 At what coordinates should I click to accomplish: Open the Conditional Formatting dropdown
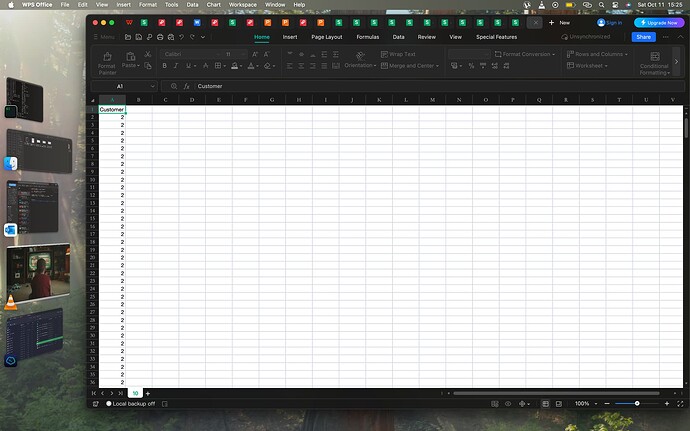[x=654, y=64]
